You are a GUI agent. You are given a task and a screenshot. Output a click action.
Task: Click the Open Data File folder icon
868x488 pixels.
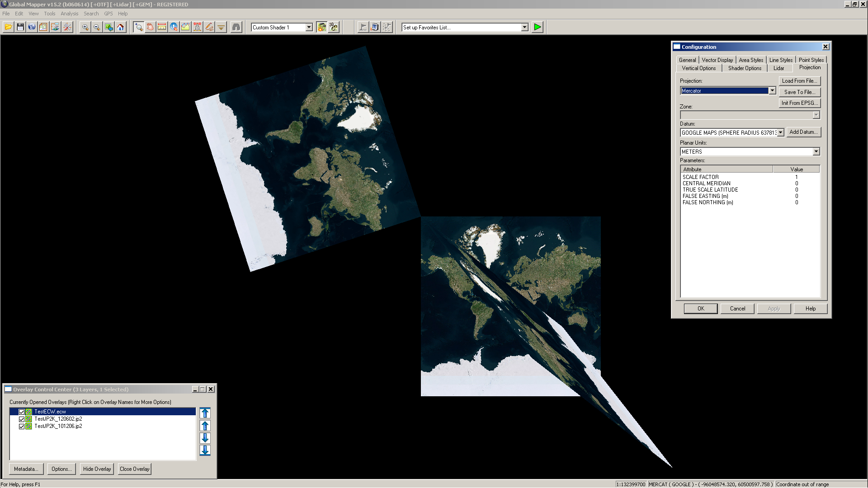[x=8, y=28]
